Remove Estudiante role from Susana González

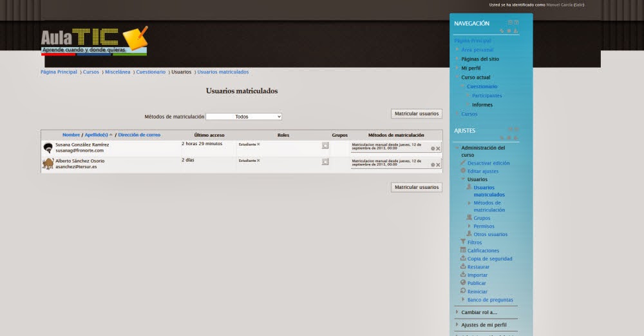click(x=258, y=144)
